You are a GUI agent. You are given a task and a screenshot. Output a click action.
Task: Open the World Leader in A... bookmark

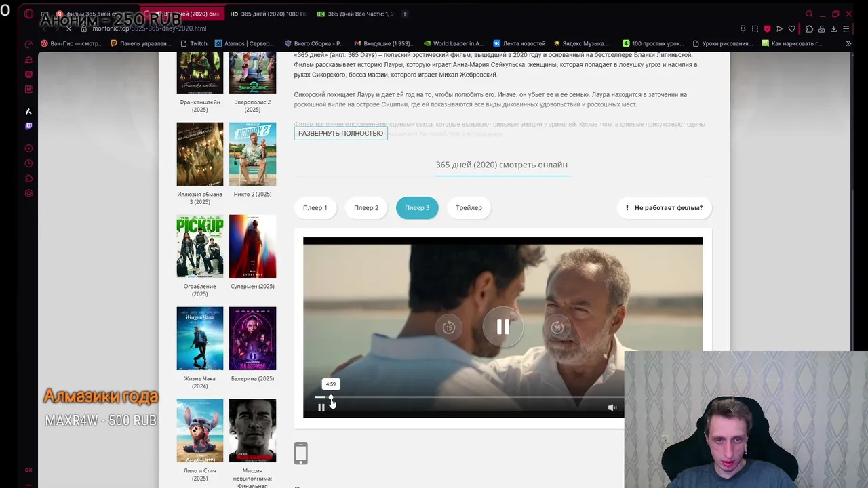pyautogui.click(x=453, y=43)
